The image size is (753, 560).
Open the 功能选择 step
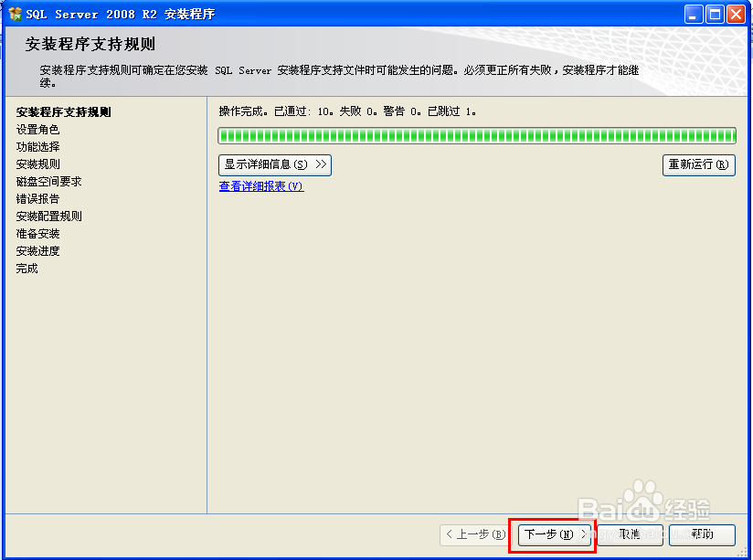[37, 146]
